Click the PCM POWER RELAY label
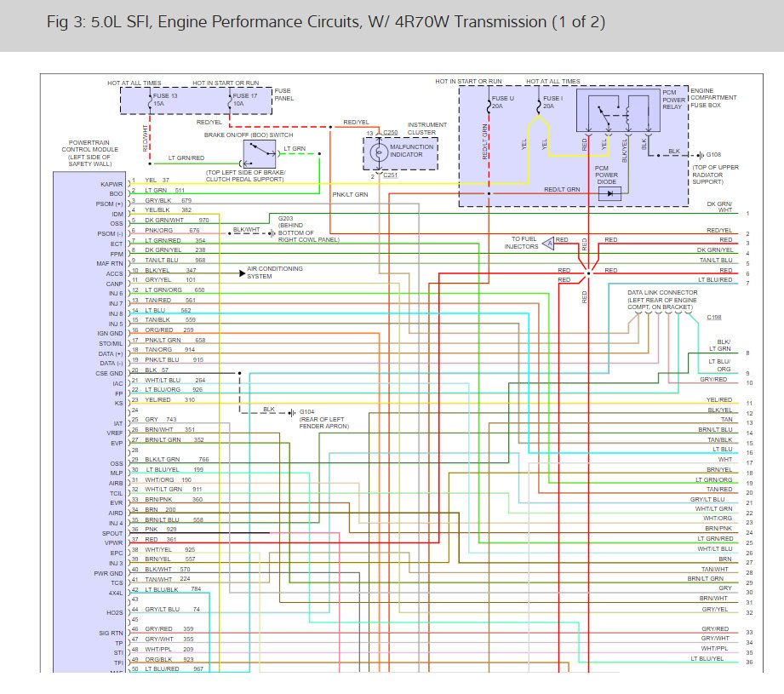 point(673,100)
